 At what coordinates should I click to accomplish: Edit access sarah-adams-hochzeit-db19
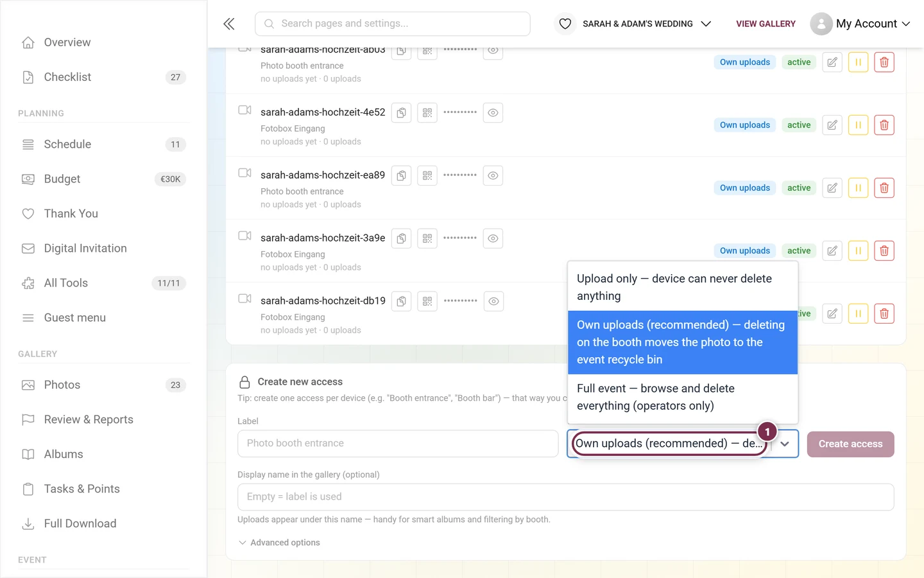point(832,314)
